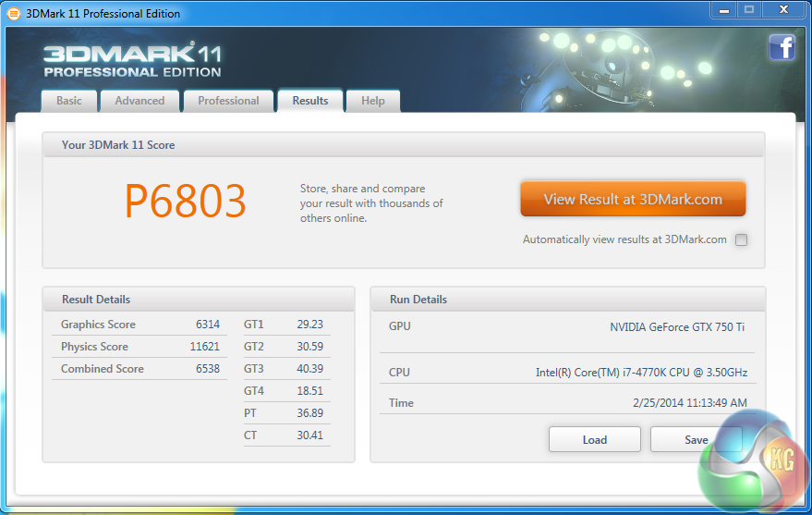Image resolution: width=812 pixels, height=515 pixels.
Task: Select the P6803 overall score
Action: 185,202
